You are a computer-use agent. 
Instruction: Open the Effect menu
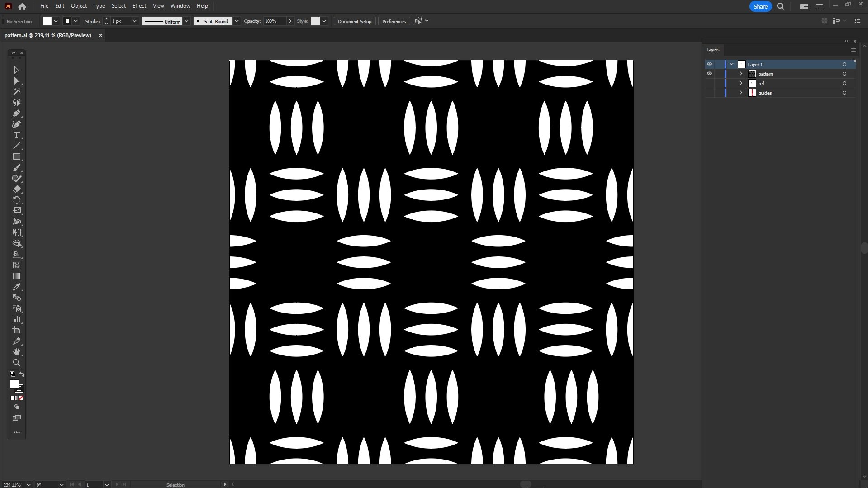tap(139, 6)
